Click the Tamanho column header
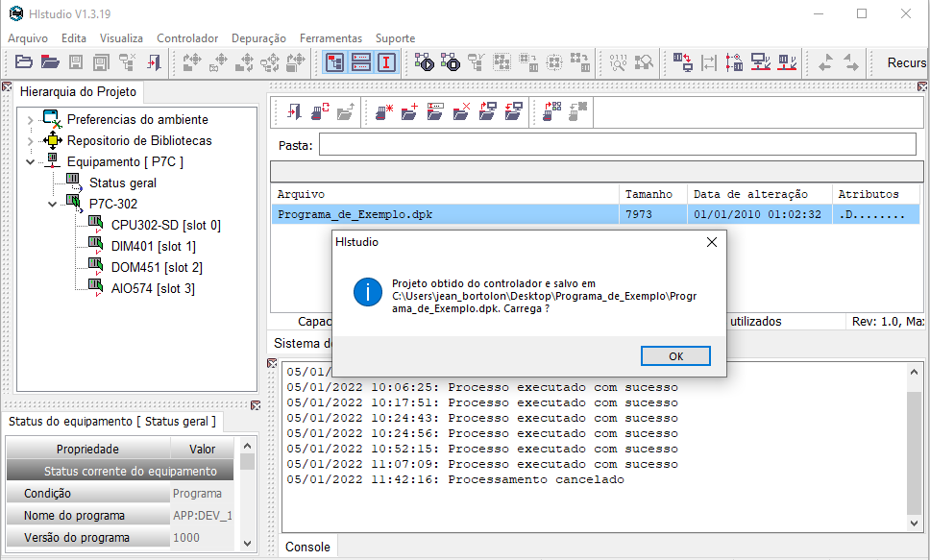The image size is (930, 560). coord(653,194)
